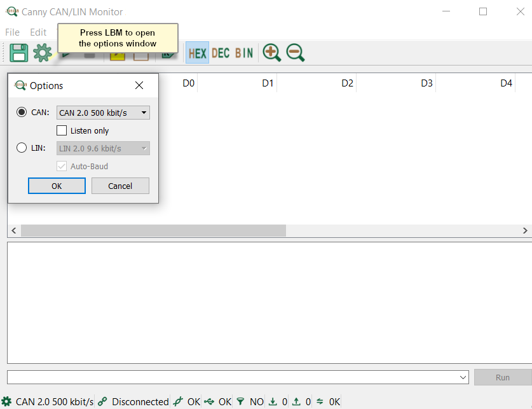Close the Options dialog with X
Image resolution: width=532 pixels, height=409 pixels.
point(139,85)
